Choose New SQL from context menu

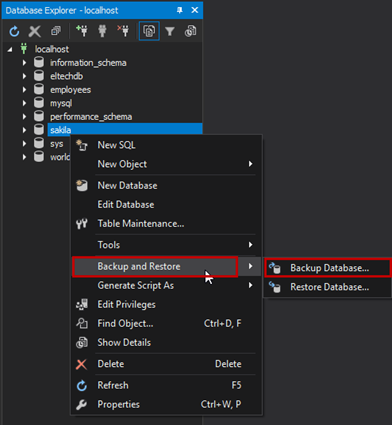click(x=166, y=145)
